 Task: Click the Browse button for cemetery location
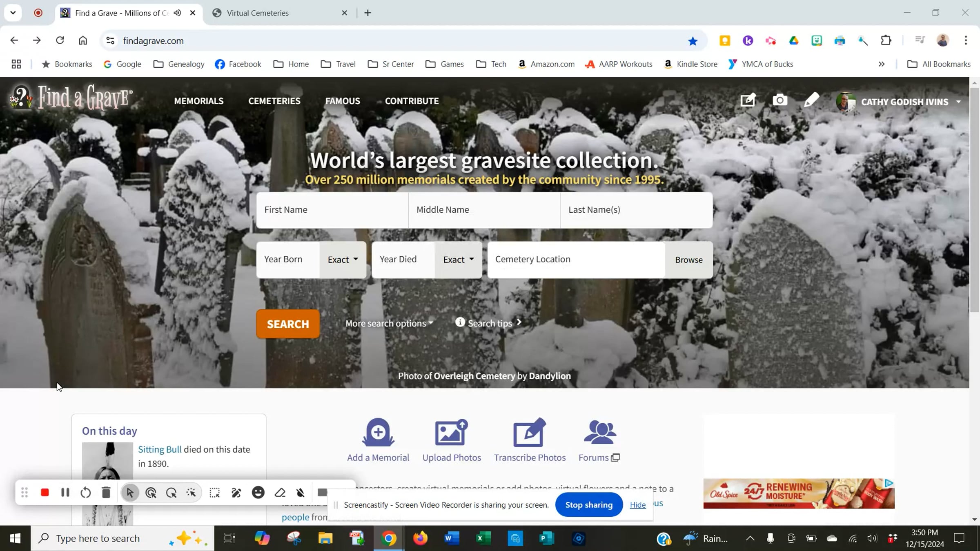coord(689,260)
